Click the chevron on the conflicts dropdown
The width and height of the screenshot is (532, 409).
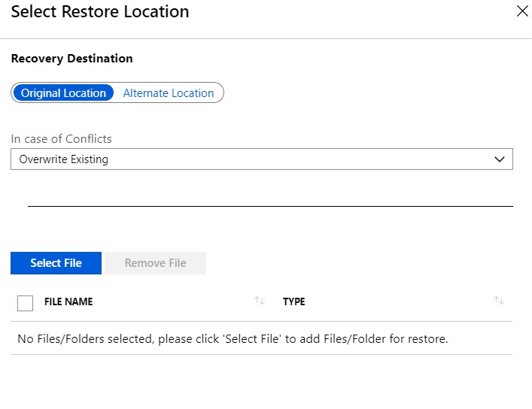pos(500,159)
